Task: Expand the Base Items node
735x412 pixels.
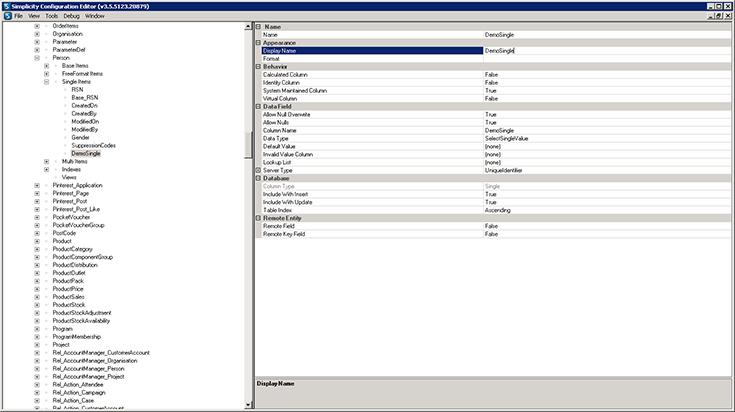Action: pos(46,66)
